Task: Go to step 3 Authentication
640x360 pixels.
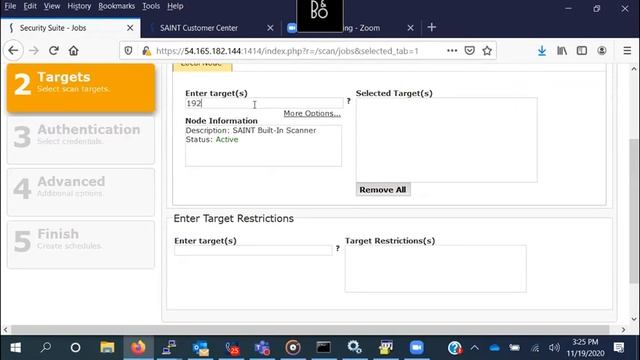Action: [x=81, y=140]
